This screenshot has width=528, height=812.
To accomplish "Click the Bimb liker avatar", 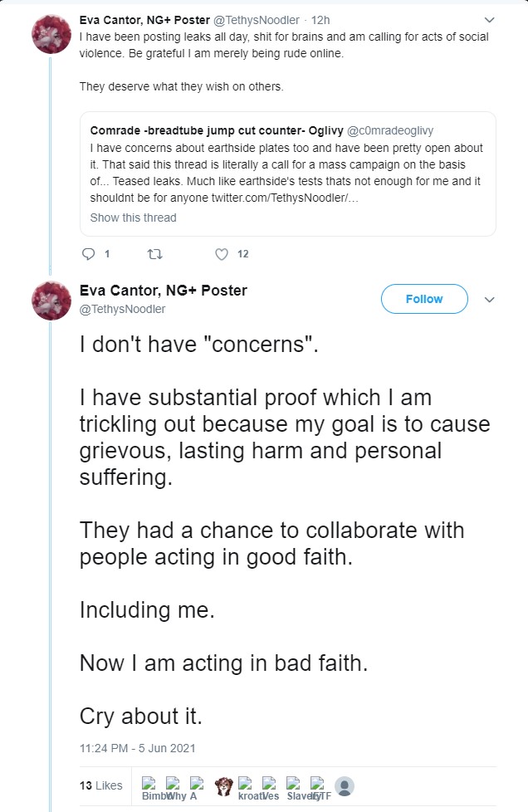I will [149, 788].
